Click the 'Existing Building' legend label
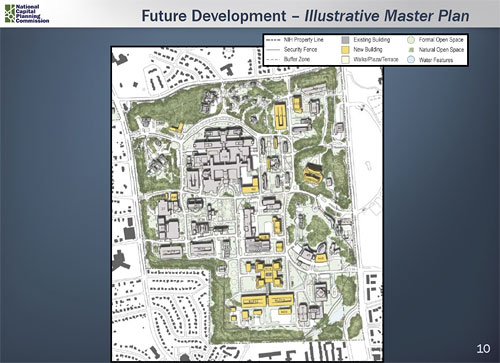Viewport: 500px width, 363px height. click(x=371, y=40)
